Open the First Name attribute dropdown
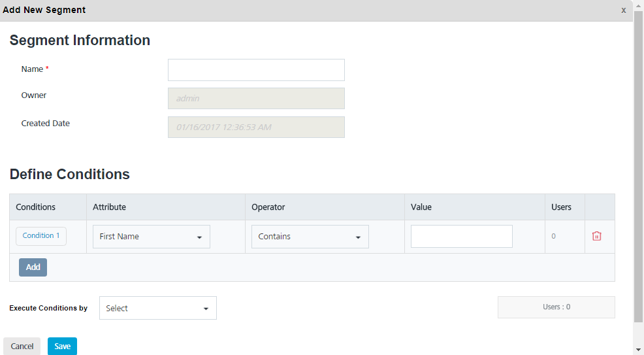 coord(152,237)
